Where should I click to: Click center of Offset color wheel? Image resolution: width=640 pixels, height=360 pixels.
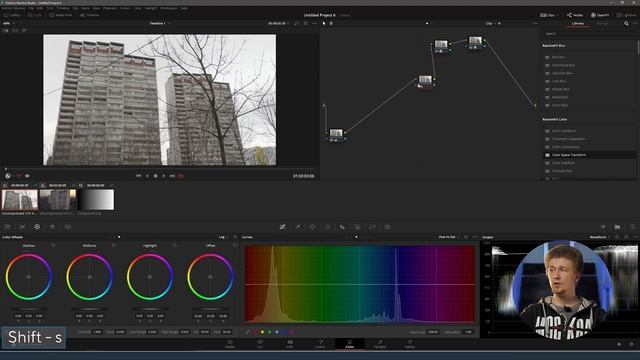click(210, 277)
